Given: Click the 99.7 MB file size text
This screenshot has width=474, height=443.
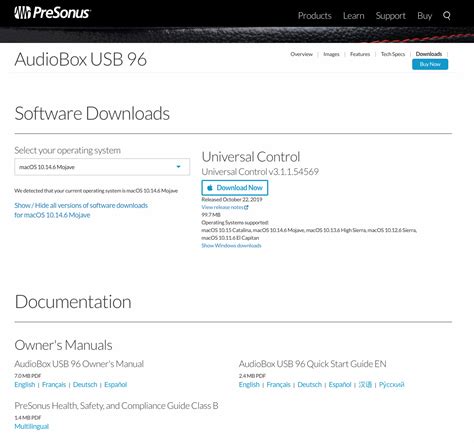Looking at the screenshot, I should point(211,215).
